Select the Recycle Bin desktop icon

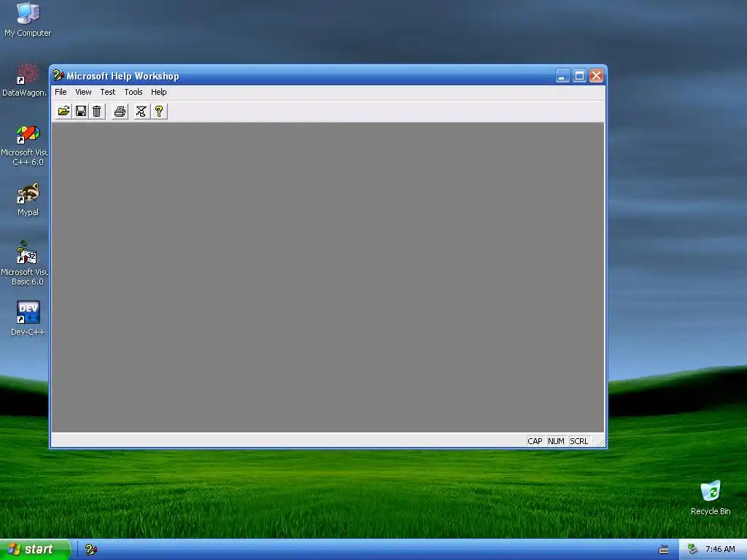tap(711, 497)
